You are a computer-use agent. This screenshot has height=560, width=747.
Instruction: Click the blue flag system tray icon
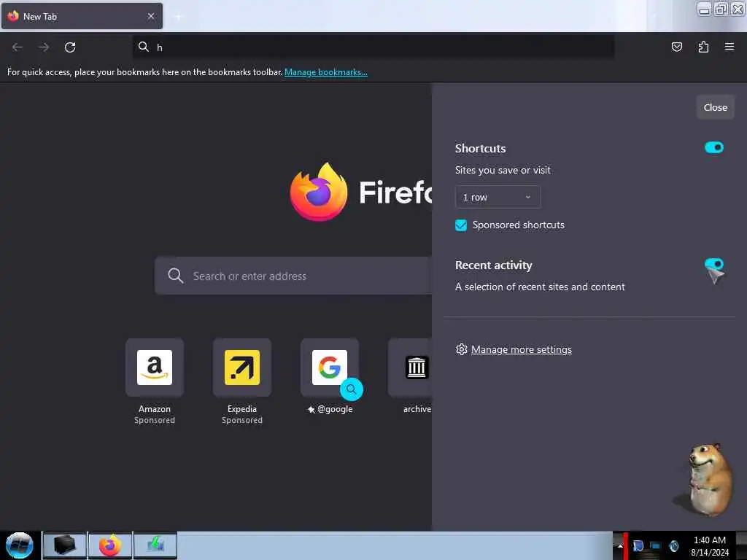tap(638, 545)
